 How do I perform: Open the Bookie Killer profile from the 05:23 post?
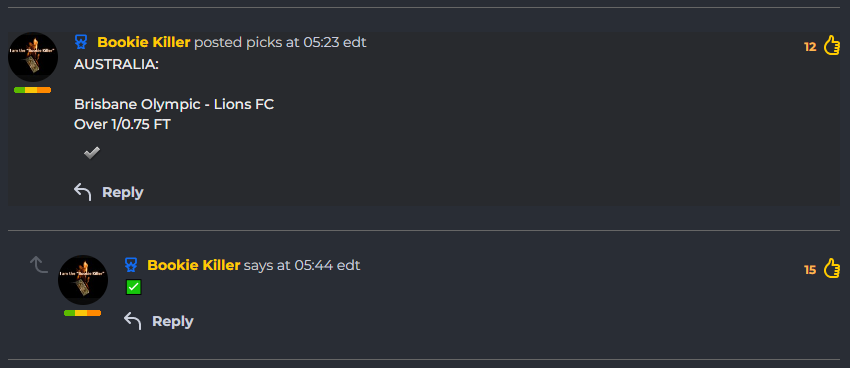click(144, 42)
